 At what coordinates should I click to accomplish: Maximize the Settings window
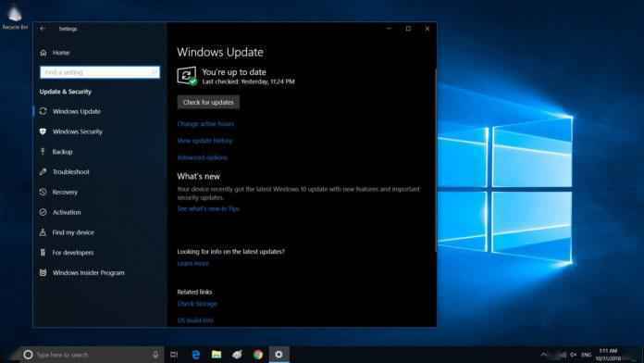click(x=408, y=29)
